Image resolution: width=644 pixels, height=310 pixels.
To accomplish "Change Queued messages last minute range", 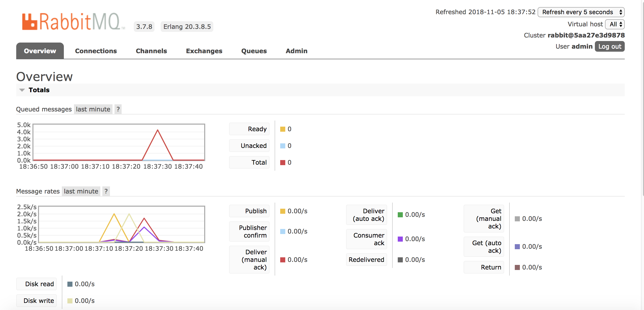I will [93, 109].
